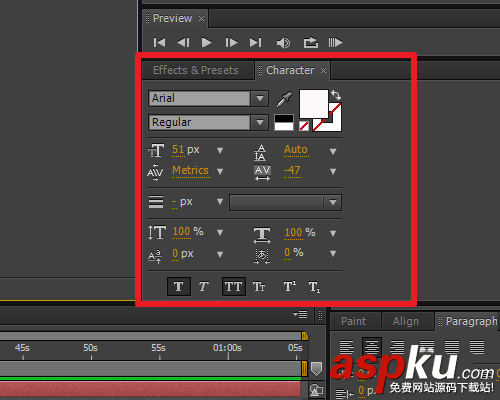Click the leading icon
The image size is (500, 400).
[260, 153]
